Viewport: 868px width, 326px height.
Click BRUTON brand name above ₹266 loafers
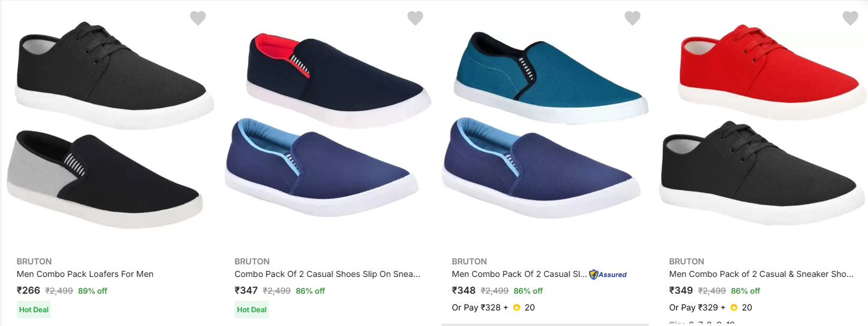pyautogui.click(x=34, y=261)
